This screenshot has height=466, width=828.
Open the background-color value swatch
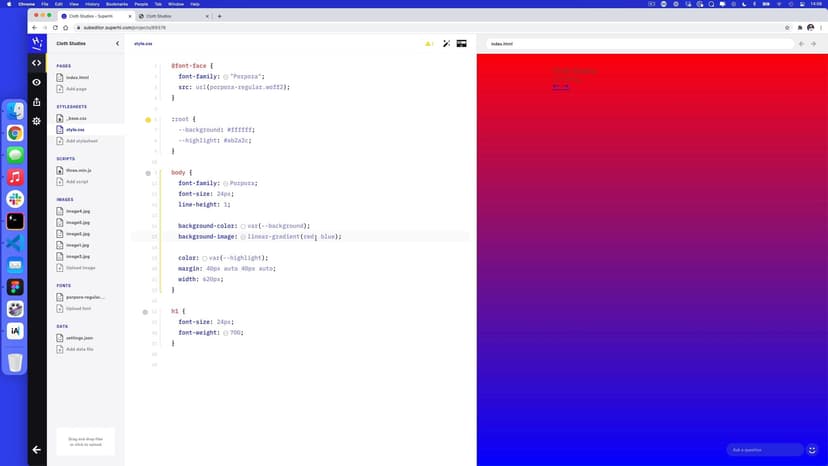coord(243,226)
